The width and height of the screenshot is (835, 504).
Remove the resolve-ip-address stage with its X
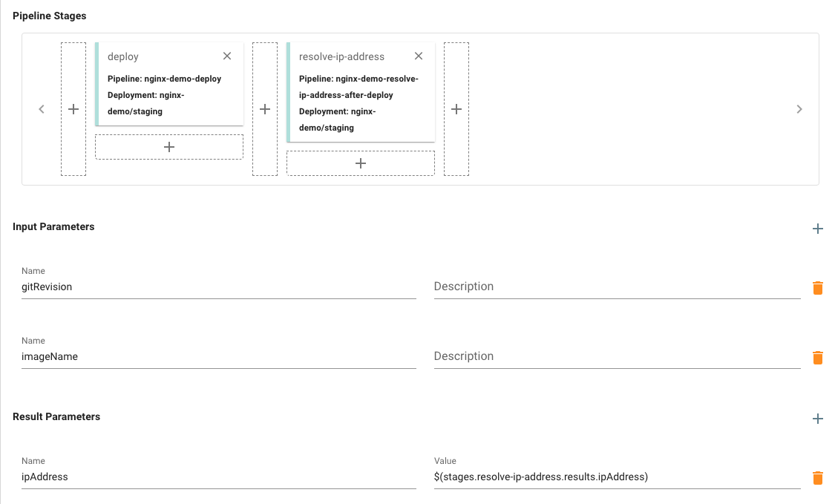pyautogui.click(x=419, y=56)
